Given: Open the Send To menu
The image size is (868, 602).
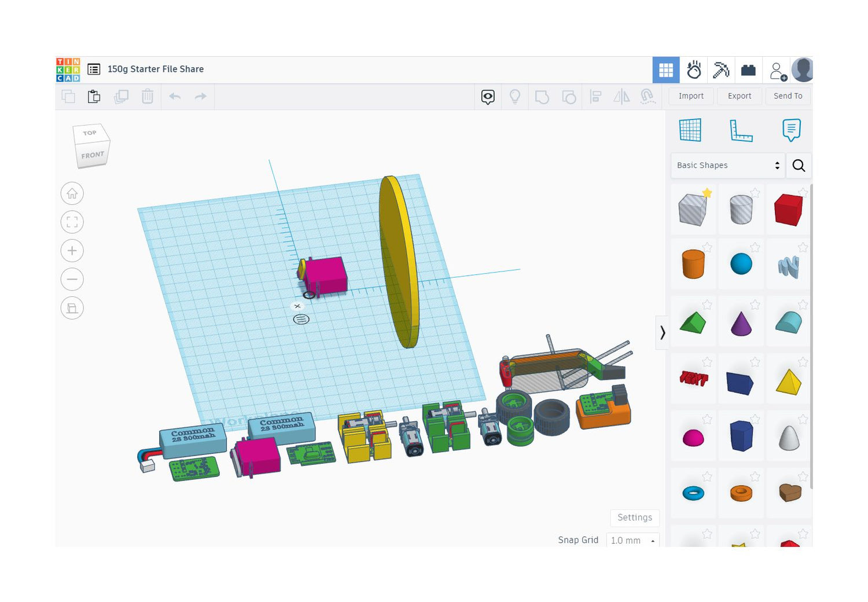Looking at the screenshot, I should [x=788, y=96].
